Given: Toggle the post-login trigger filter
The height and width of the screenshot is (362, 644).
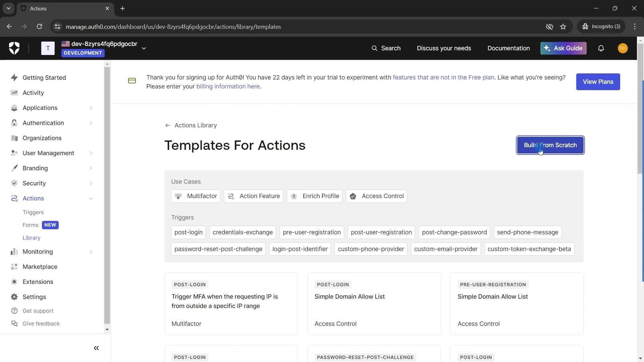Looking at the screenshot, I should tap(189, 232).
